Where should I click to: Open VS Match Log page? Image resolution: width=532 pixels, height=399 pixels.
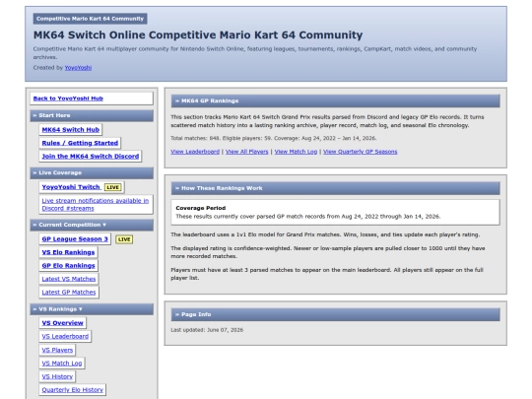pos(62,363)
